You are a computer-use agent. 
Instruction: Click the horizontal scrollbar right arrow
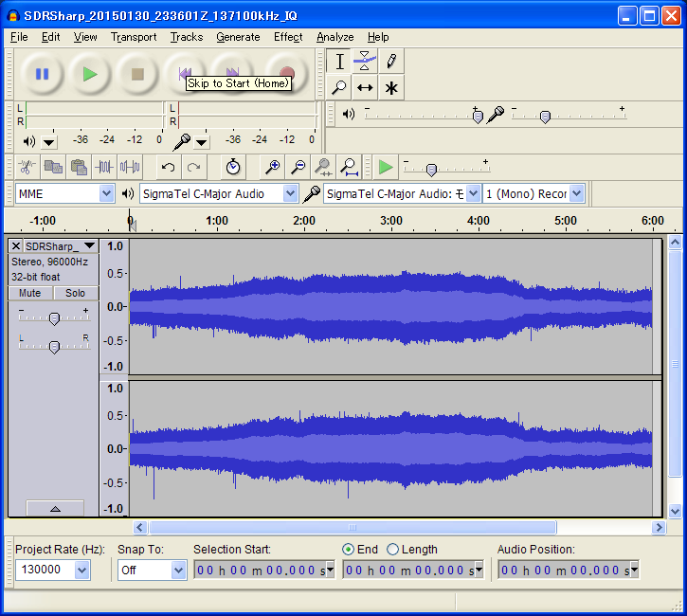point(659,527)
